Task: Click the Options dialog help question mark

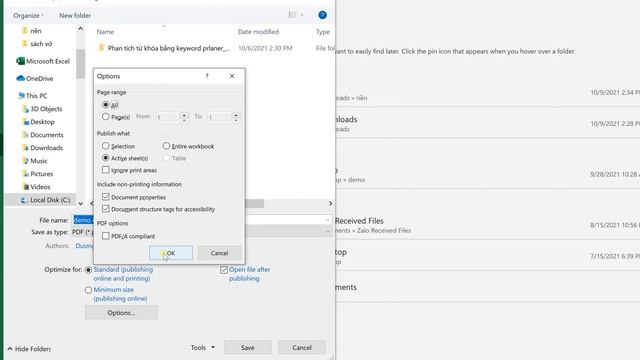Action: point(207,76)
